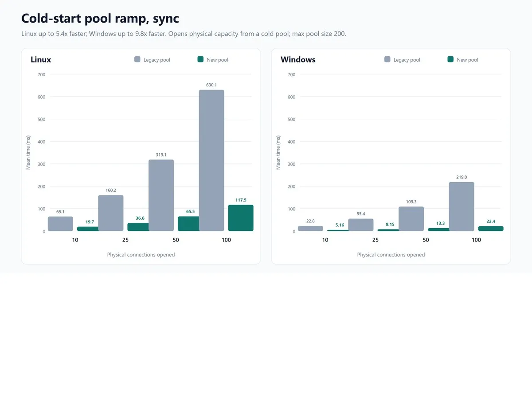
Task: Select the Legacy pool label in Linux chart
Action: [x=156, y=60]
